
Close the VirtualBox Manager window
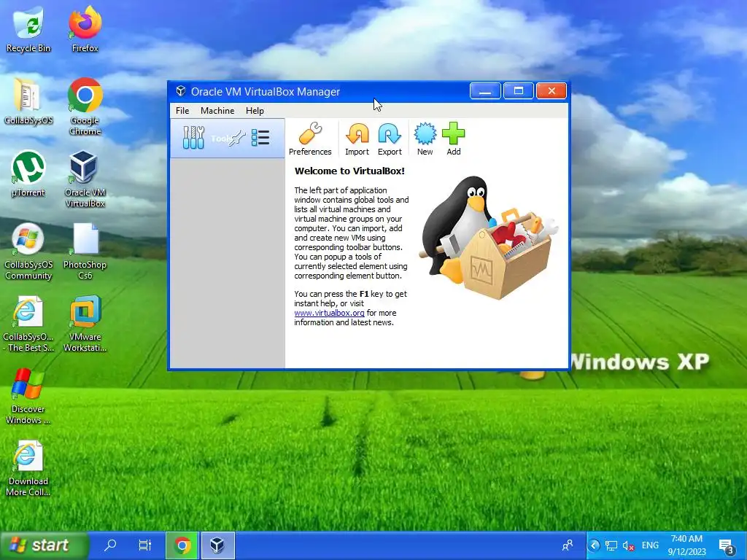click(551, 91)
